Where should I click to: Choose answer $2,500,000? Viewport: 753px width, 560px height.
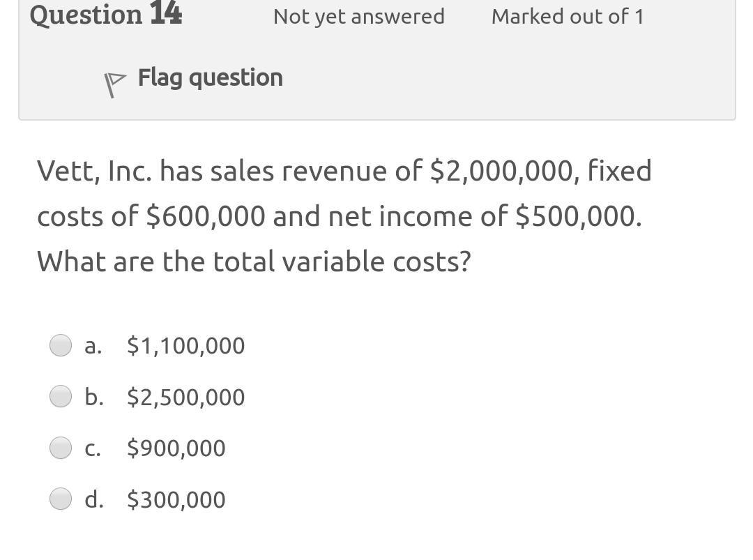185,396
